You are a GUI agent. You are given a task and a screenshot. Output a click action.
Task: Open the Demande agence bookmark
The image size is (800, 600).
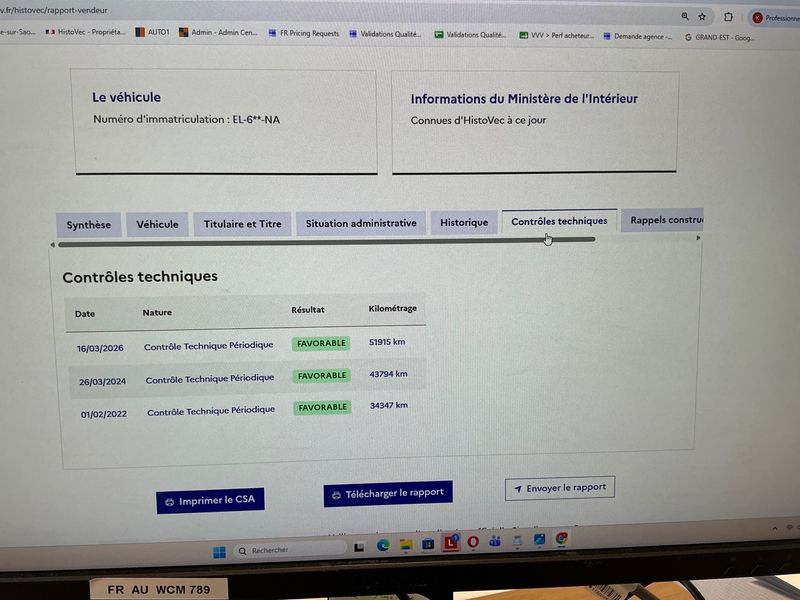coord(638,37)
